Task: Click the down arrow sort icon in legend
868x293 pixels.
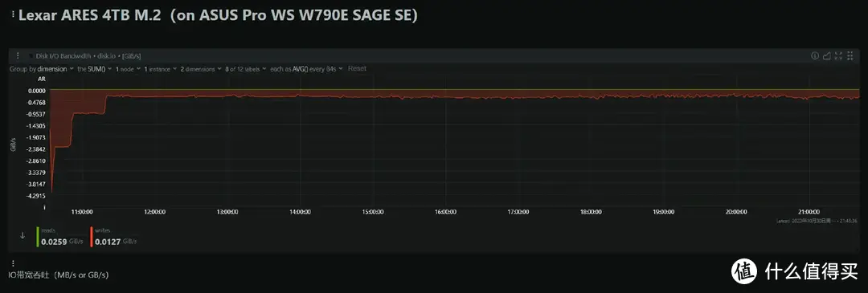Action: pyautogui.click(x=23, y=235)
